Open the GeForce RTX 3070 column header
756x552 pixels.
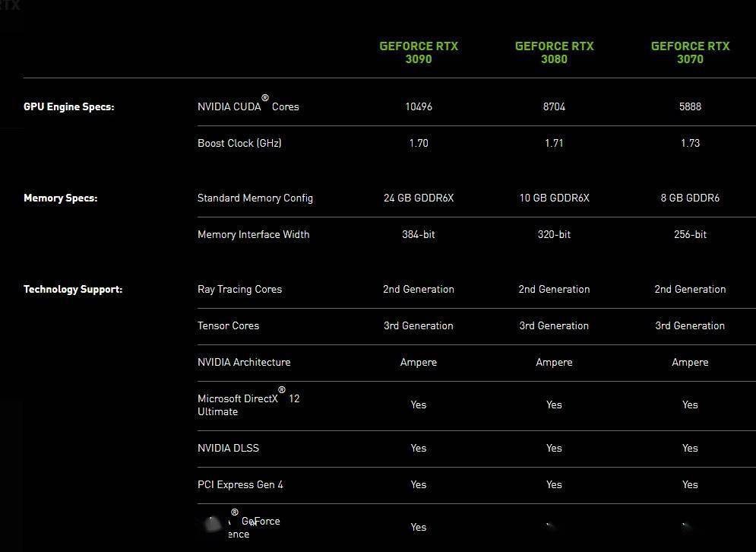click(x=690, y=52)
